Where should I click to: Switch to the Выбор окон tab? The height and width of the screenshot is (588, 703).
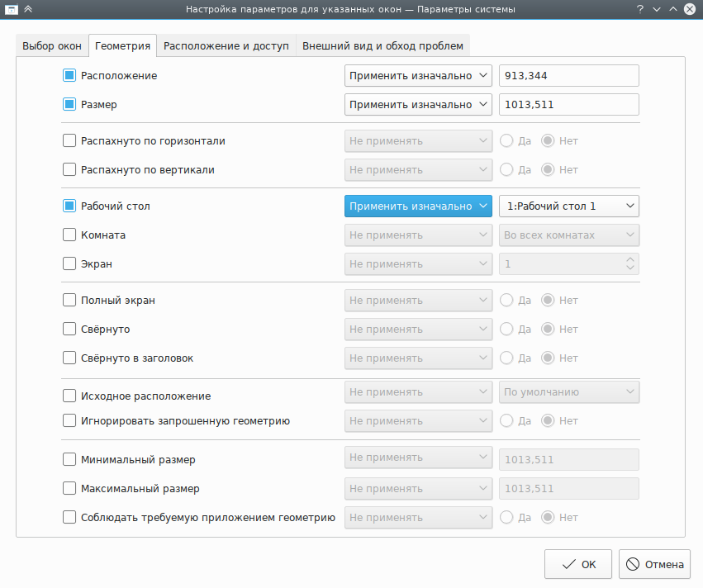click(51, 45)
